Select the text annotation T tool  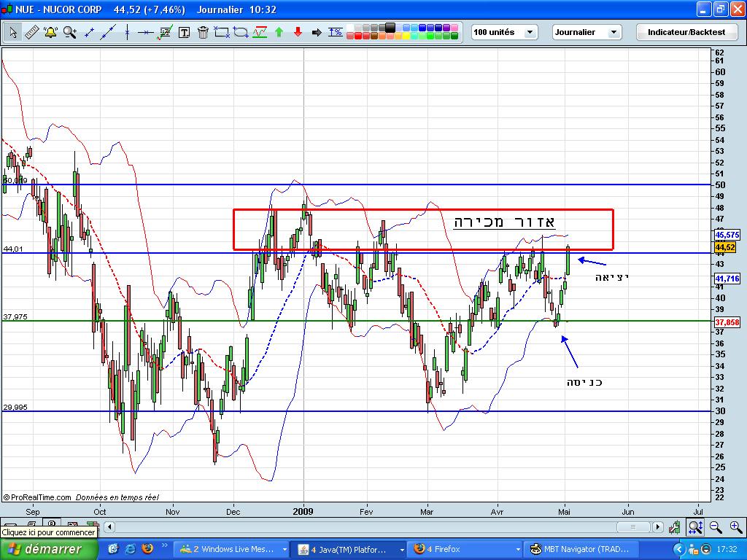point(185,32)
